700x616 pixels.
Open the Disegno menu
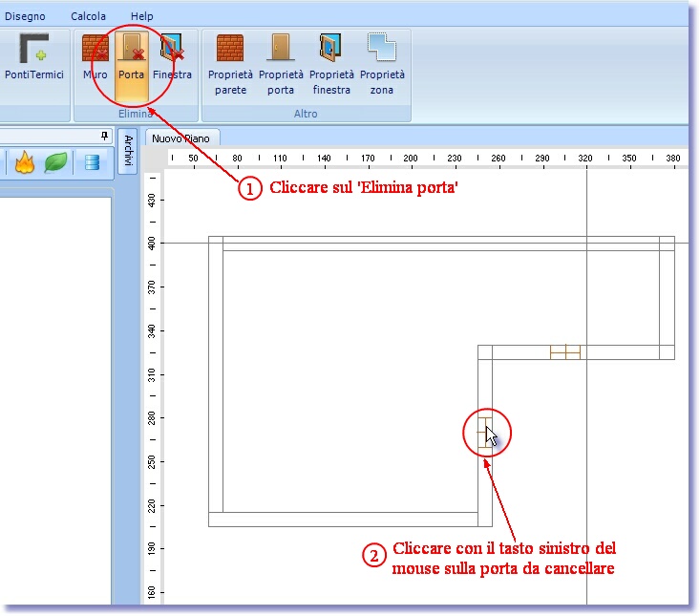[x=25, y=16]
